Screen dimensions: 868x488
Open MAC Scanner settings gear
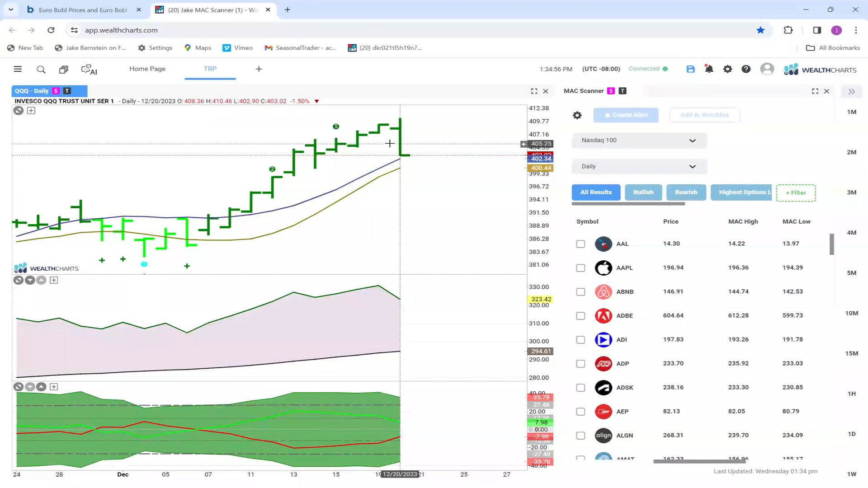pos(577,115)
